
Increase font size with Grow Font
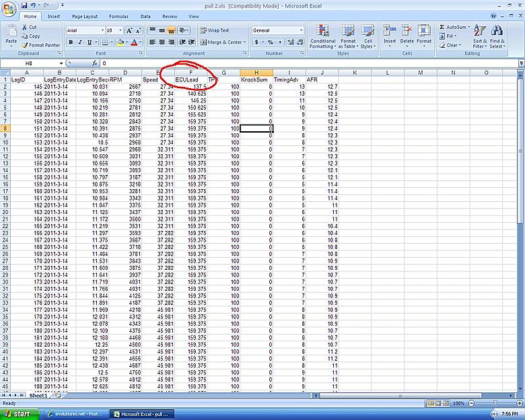(129, 30)
